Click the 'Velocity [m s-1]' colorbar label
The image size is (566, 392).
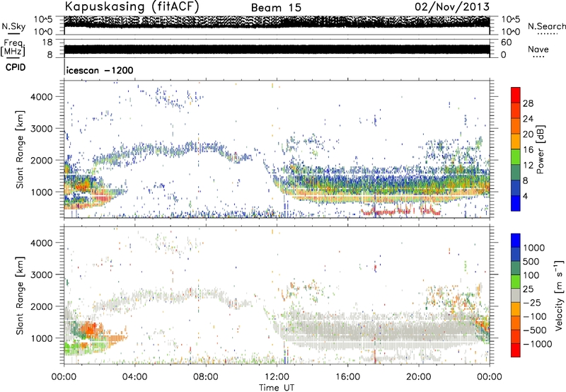coord(559,295)
